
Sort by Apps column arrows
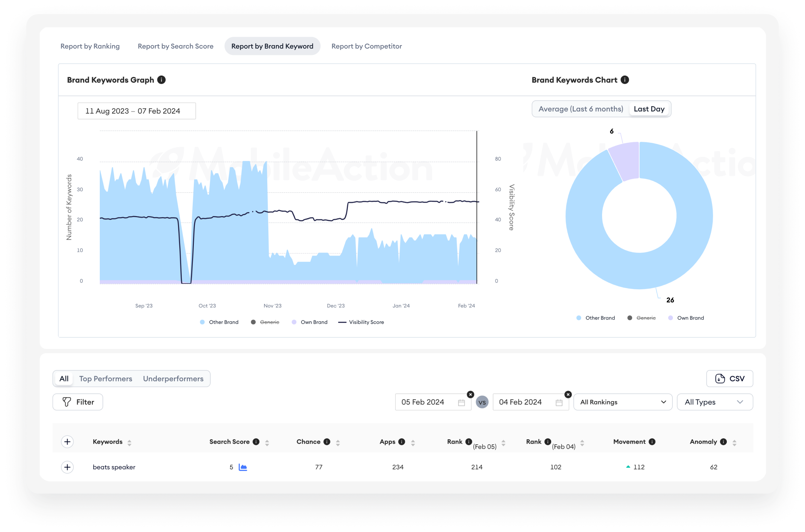(x=413, y=443)
